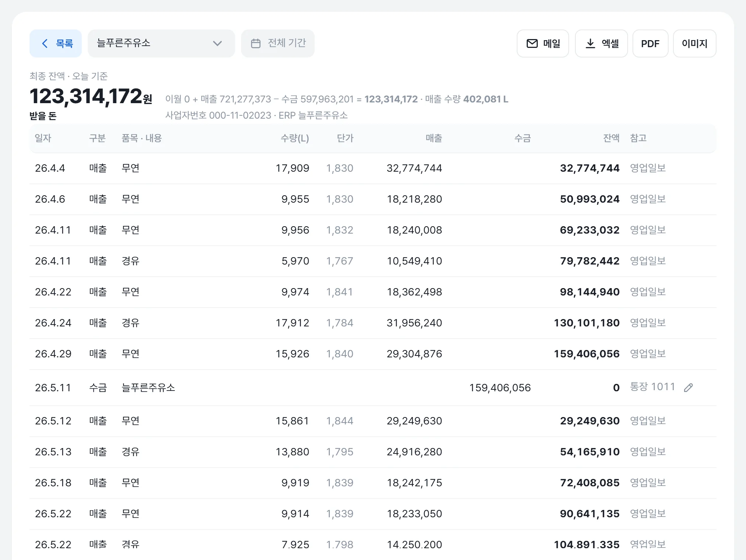This screenshot has height=560, width=746.
Task: Click sales amount 29,249,630 in 매출 column
Action: click(414, 421)
